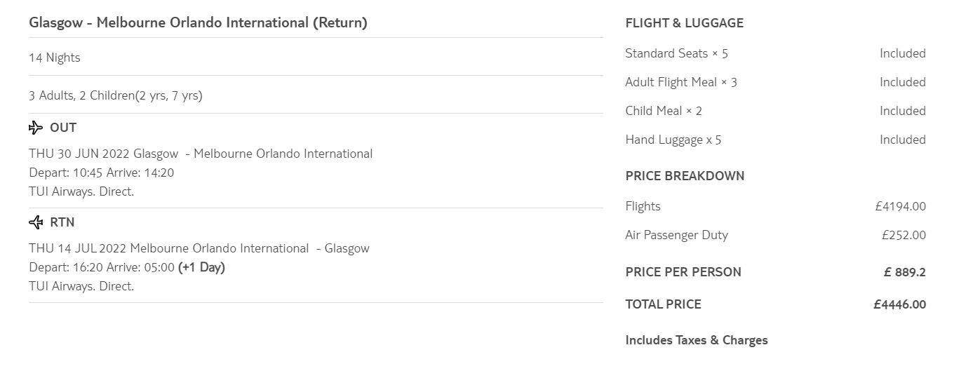This screenshot has height=371, width=980.
Task: Click the 3 Adults, 2 Children passenger line
Action: click(x=116, y=95)
